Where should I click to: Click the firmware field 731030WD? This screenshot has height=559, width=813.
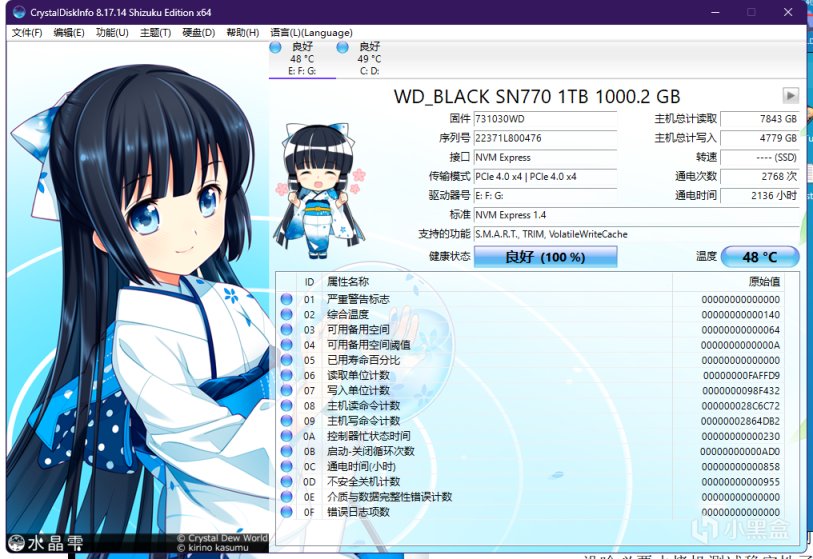click(x=545, y=119)
